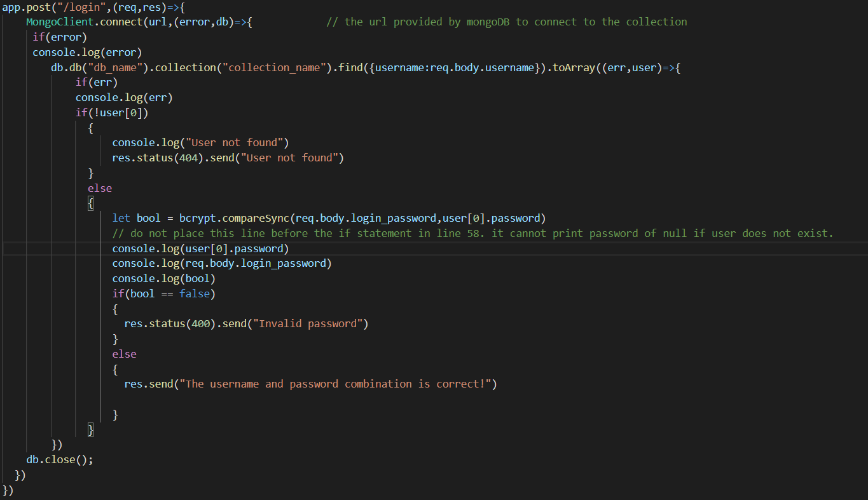Viewport: 868px width, 500px height.
Task: Click the highlighted closing brace matching the else block
Action: click(x=91, y=429)
